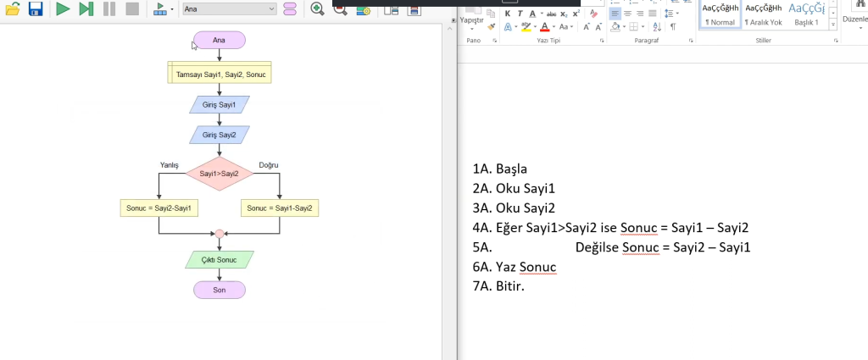
Task: Toggle italic (T) formatting in Word
Action: (520, 14)
